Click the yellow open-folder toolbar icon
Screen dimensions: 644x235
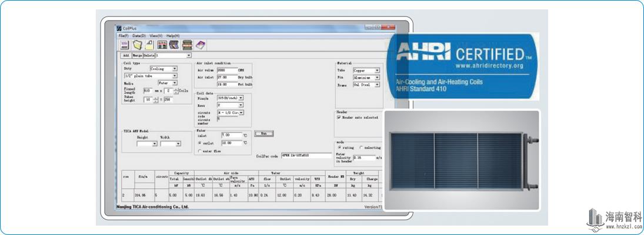tap(137, 45)
